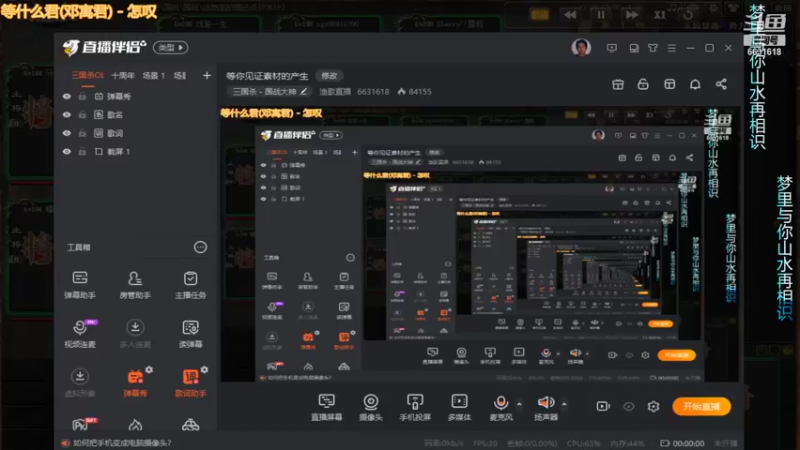Toggle visibility of 弹幕秀 source
Image resolution: width=800 pixels, height=450 pixels.
click(x=67, y=96)
